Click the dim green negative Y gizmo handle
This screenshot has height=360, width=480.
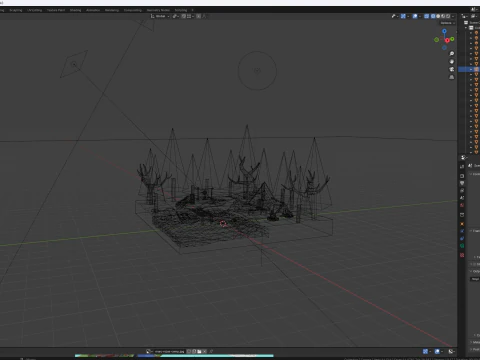click(x=436, y=40)
